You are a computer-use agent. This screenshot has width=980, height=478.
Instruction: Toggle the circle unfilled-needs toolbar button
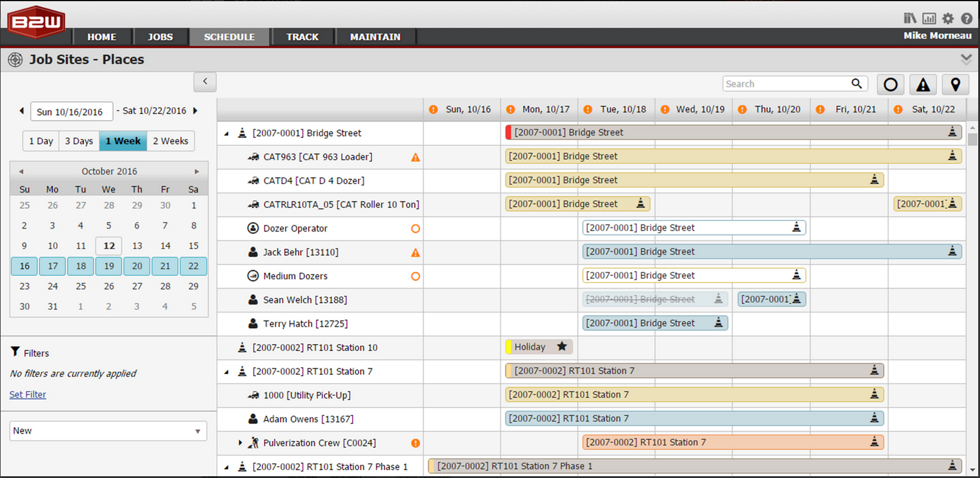click(891, 84)
